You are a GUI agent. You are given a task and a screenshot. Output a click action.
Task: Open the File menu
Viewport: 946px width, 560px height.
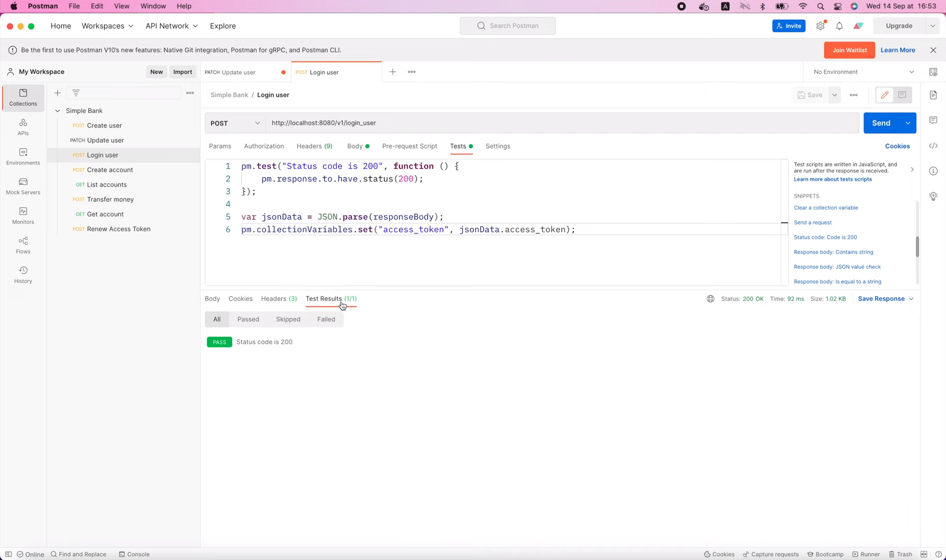pyautogui.click(x=74, y=6)
